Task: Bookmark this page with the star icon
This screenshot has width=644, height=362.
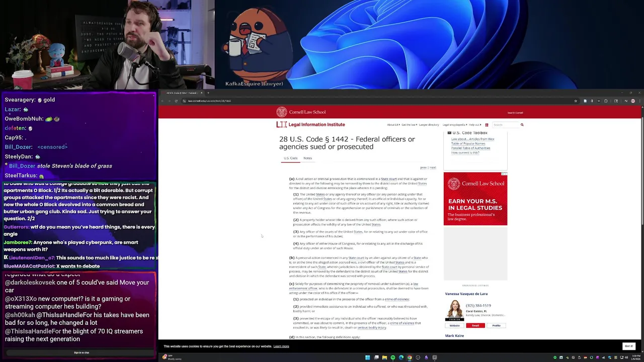Action: (x=576, y=101)
